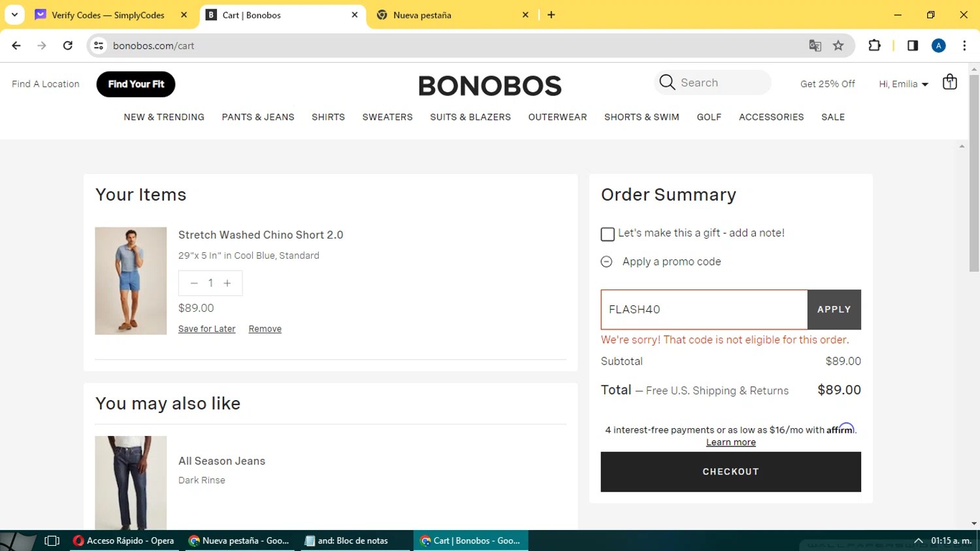Viewport: 980px width, 551px height.
Task: Click the search magnifier icon
Action: pos(666,82)
